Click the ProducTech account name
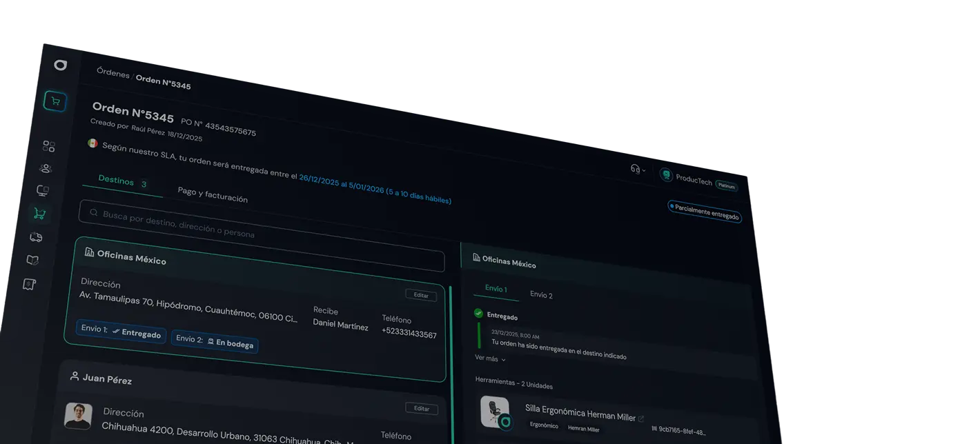 point(694,179)
